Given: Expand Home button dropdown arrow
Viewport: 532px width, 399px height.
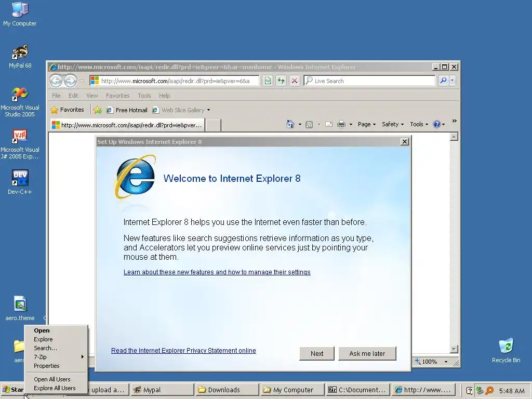Looking at the screenshot, I should [300, 125].
